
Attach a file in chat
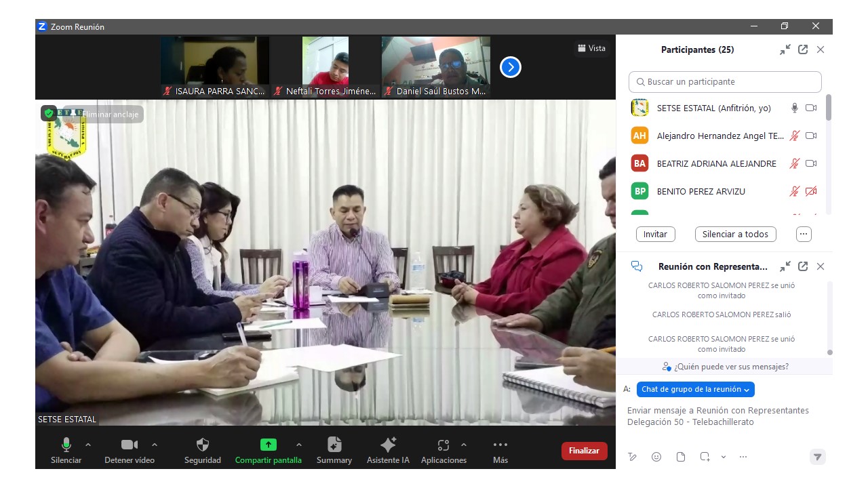pyautogui.click(x=680, y=457)
